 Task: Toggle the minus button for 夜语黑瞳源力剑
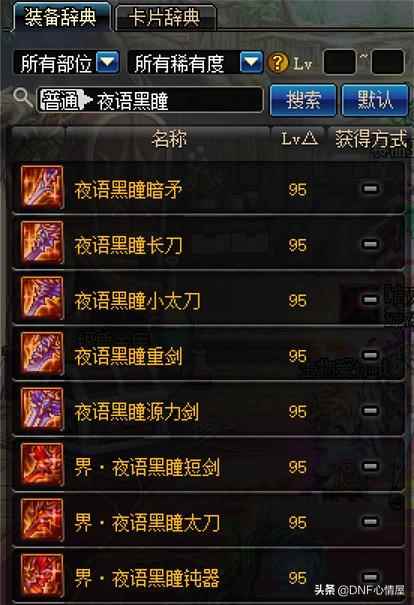pyautogui.click(x=370, y=411)
